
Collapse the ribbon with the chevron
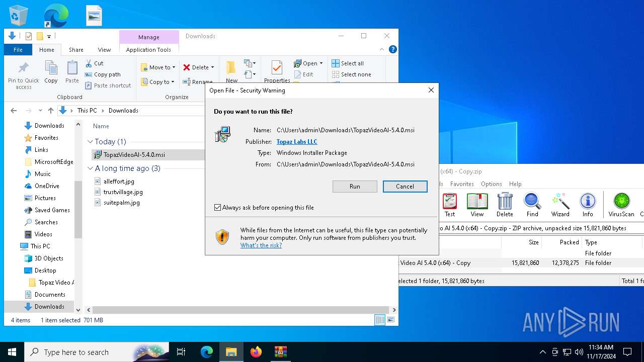tap(382, 49)
